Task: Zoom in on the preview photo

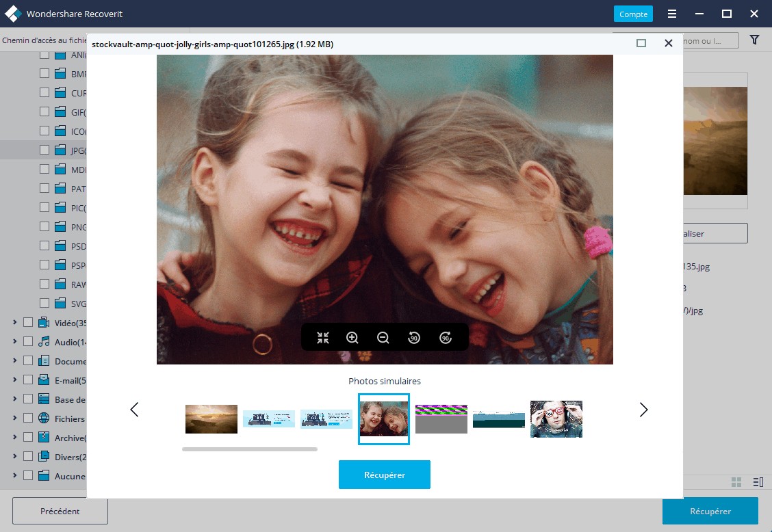Action: [x=352, y=338]
